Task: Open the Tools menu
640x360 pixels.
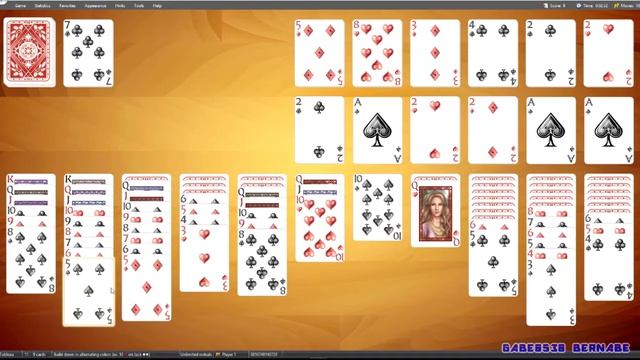Action: coord(139,6)
